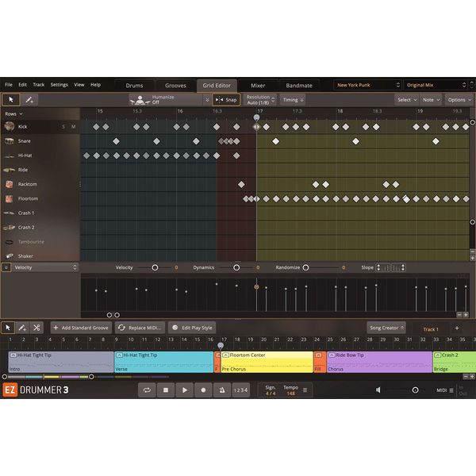Select the pencil draw tool in Grid Editor

click(x=29, y=100)
